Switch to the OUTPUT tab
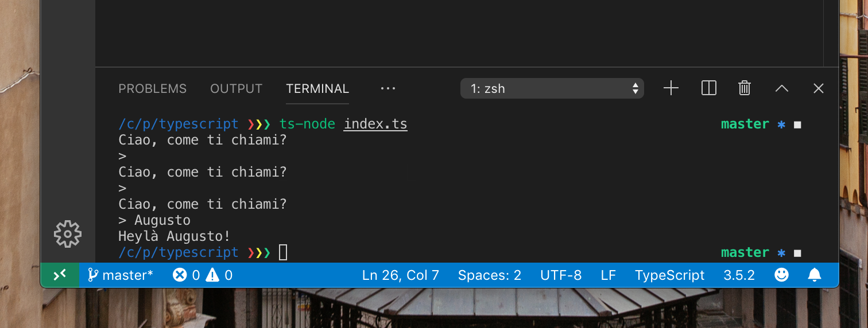 click(236, 89)
